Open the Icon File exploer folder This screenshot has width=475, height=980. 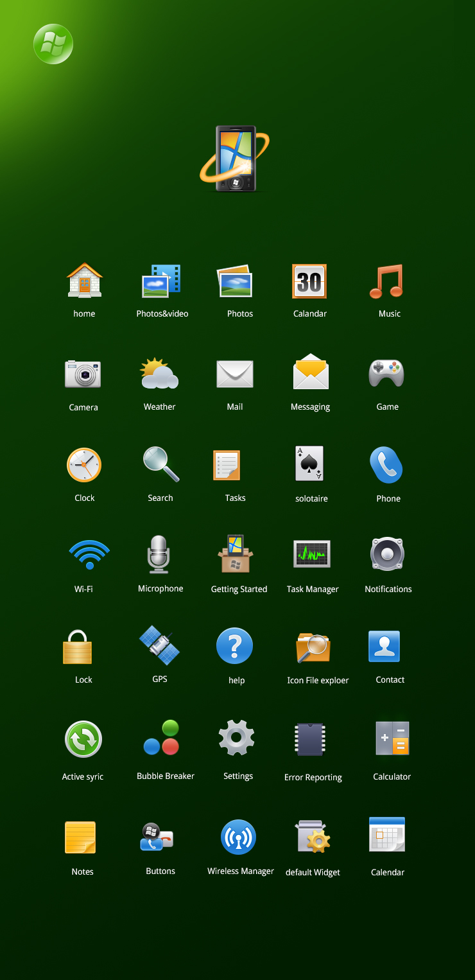313,647
